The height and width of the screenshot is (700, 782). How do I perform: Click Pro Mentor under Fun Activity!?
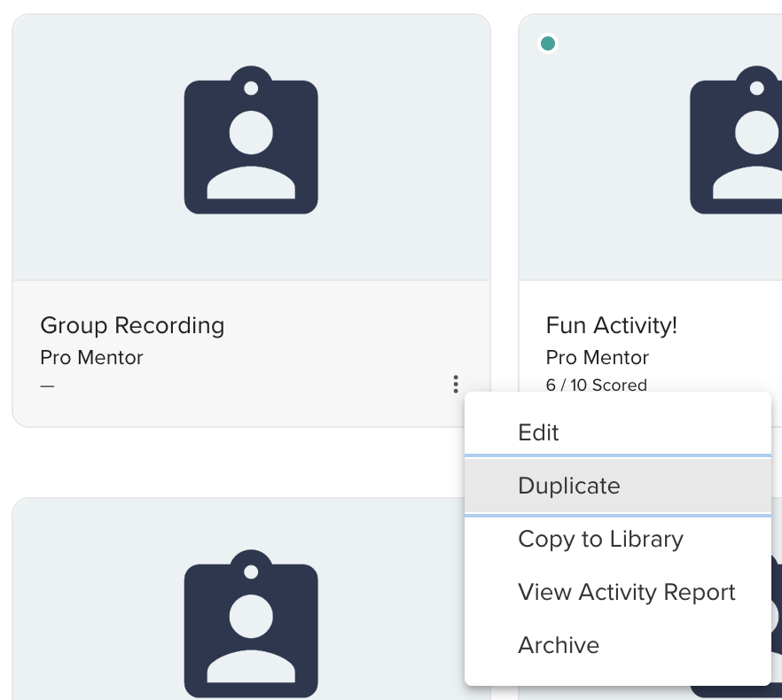coord(598,357)
